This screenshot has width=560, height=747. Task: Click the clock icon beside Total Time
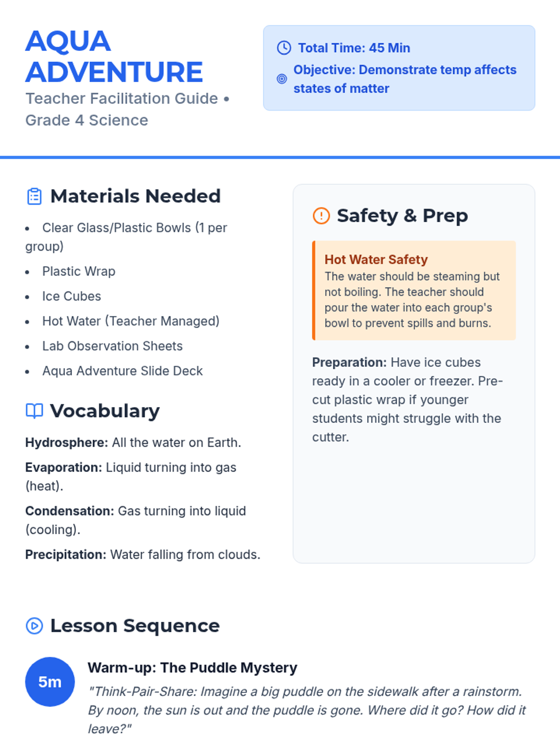(284, 48)
